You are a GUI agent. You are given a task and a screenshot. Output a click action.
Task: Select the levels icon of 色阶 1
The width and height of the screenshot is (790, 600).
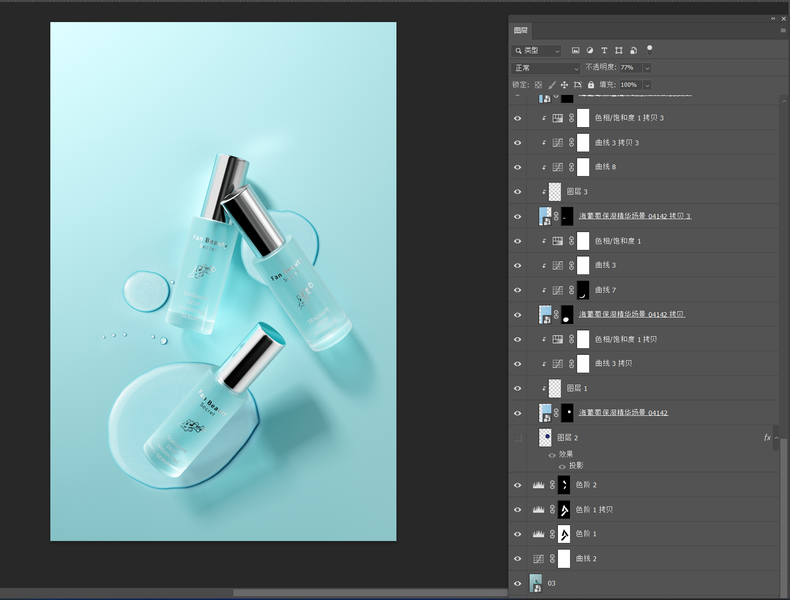click(x=538, y=534)
